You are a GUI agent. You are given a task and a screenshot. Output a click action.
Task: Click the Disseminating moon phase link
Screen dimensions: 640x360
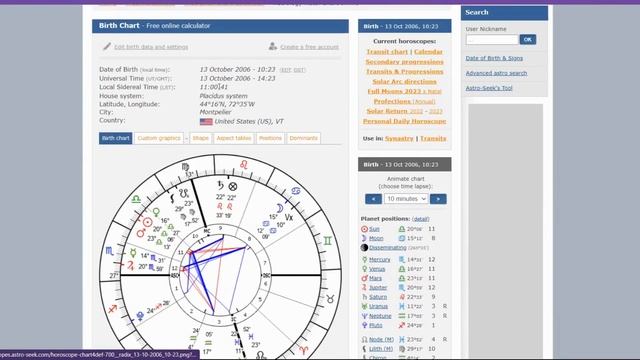tap(388, 248)
